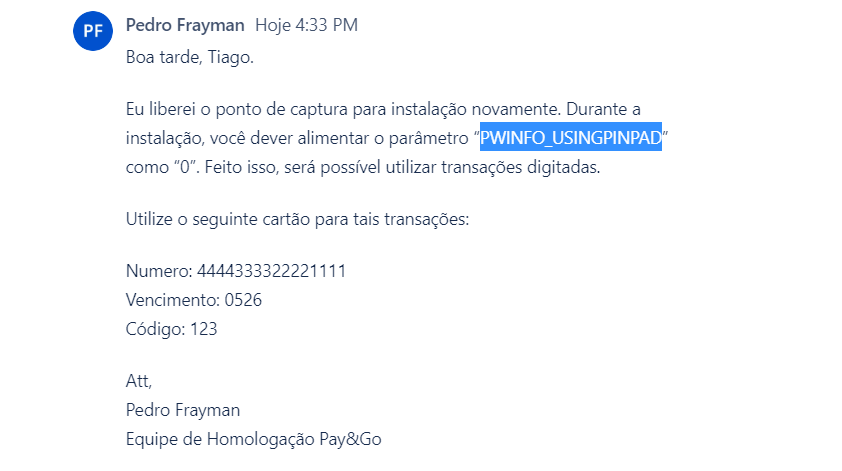Click the Hoje 4:33 PM timestamp
842x471 pixels.
(306, 25)
